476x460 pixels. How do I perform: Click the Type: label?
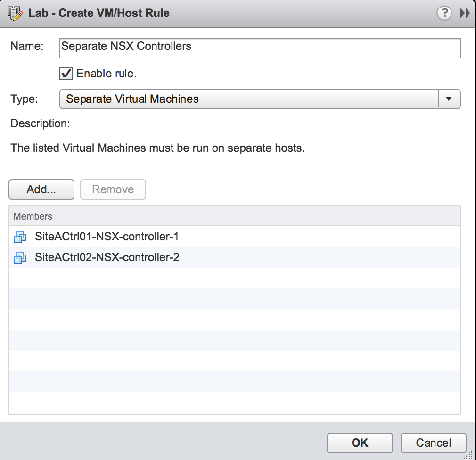tap(25, 99)
